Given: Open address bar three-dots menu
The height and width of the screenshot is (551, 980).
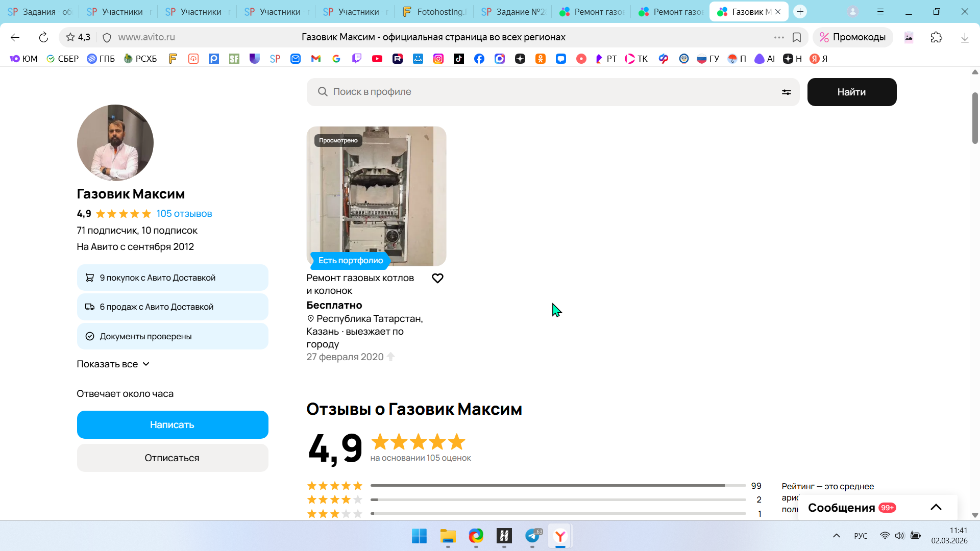Looking at the screenshot, I should pos(778,37).
